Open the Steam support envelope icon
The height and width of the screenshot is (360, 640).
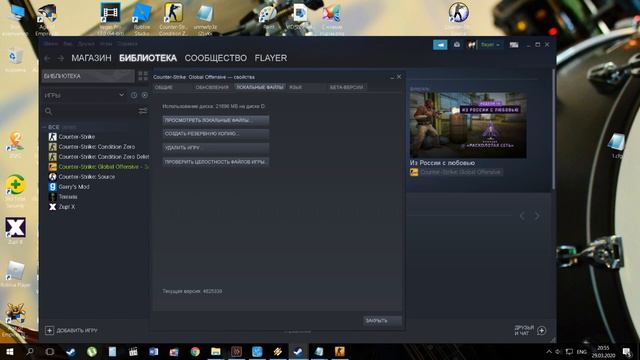tap(457, 45)
